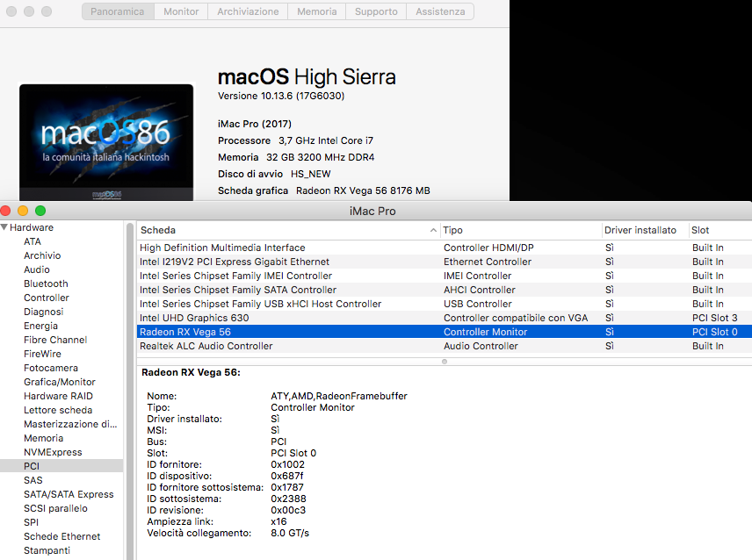
Task: Select the Radeon RX Vega 56 row
Action: [x=445, y=332]
